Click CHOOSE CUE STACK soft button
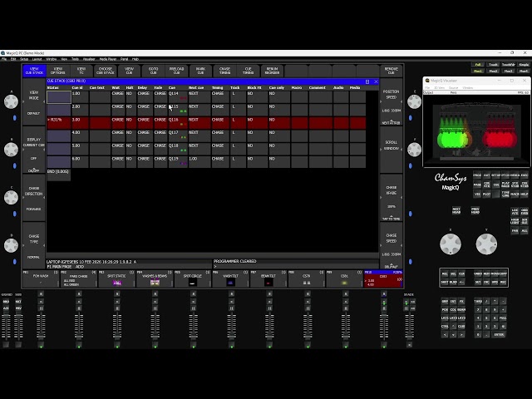This screenshot has width=532, height=399. 106,71
